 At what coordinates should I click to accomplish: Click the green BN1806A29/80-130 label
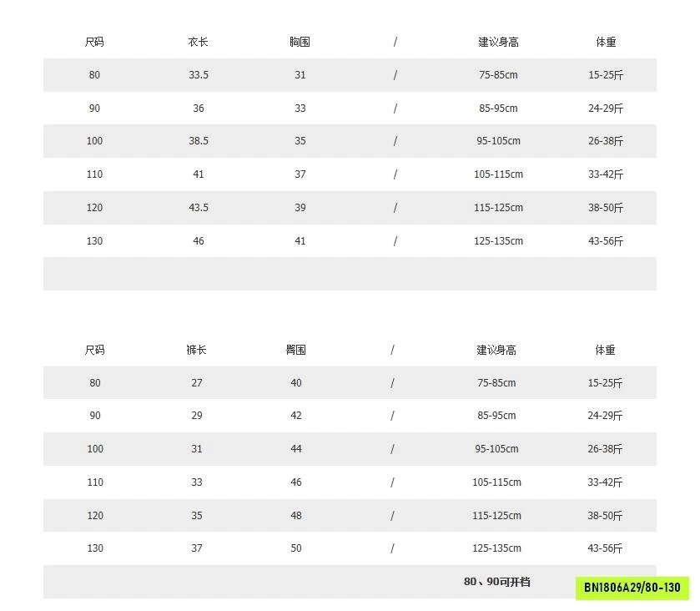point(632,588)
